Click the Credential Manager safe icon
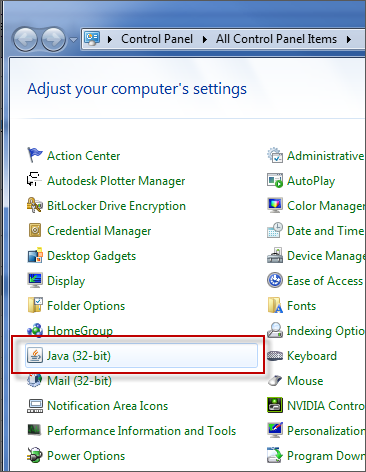The image size is (366, 472). click(35, 230)
